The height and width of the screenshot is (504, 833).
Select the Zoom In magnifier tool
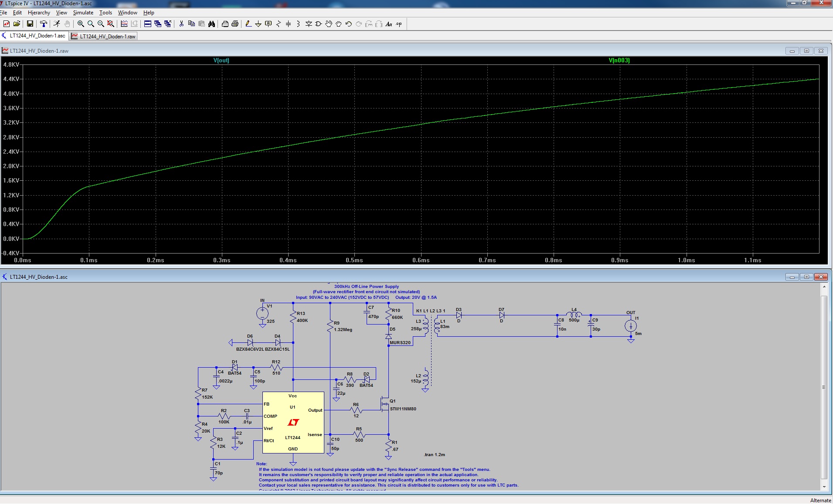pos(81,24)
